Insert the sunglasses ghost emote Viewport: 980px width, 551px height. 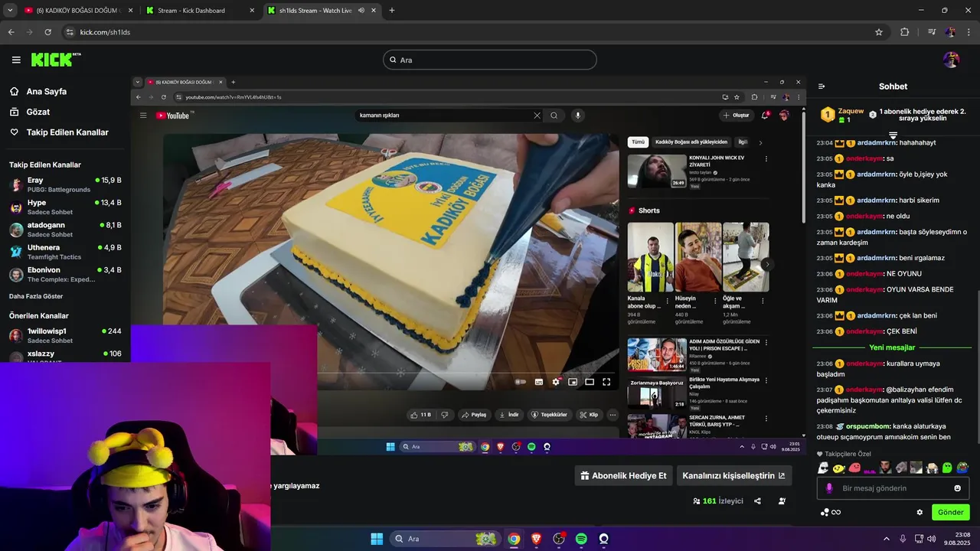tap(823, 468)
